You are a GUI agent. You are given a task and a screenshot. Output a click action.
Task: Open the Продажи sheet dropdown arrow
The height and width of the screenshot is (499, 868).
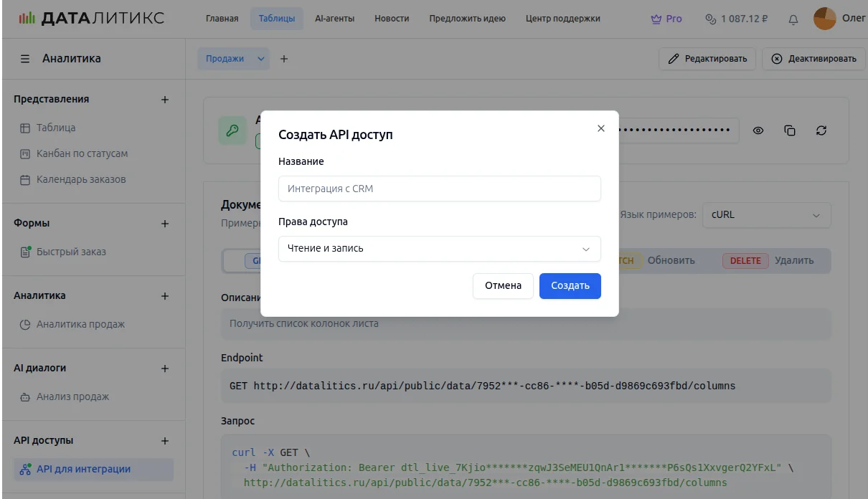click(260, 59)
